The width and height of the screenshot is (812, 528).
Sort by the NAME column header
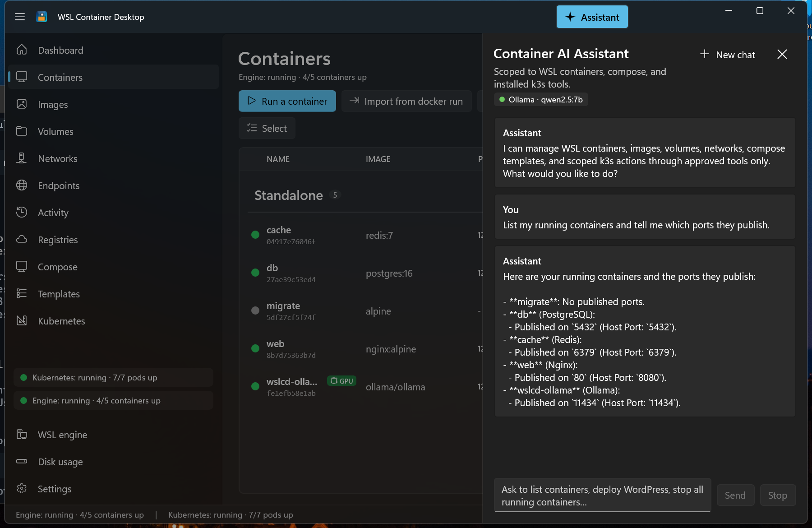[278, 159]
